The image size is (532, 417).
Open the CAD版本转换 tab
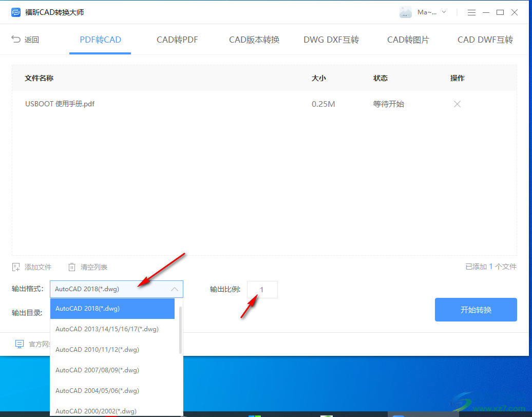coord(254,40)
